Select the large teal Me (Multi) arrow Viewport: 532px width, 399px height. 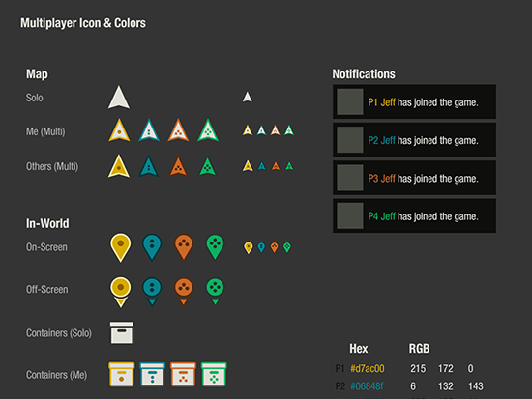[149, 129]
